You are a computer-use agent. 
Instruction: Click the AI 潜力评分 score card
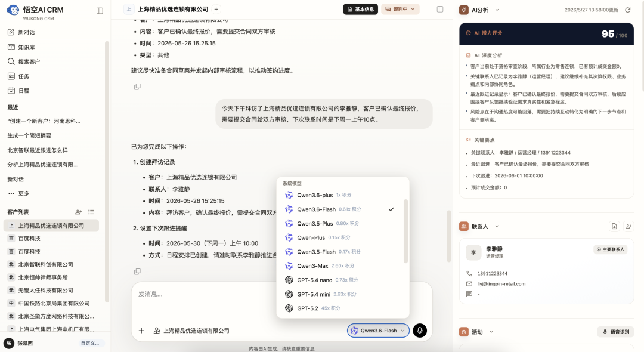(546, 33)
